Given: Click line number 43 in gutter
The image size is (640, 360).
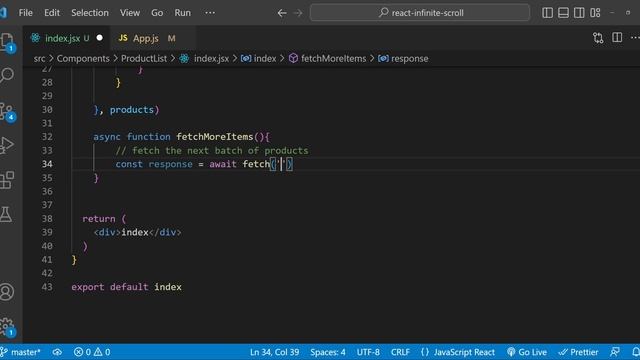Looking at the screenshot, I should [47, 287].
